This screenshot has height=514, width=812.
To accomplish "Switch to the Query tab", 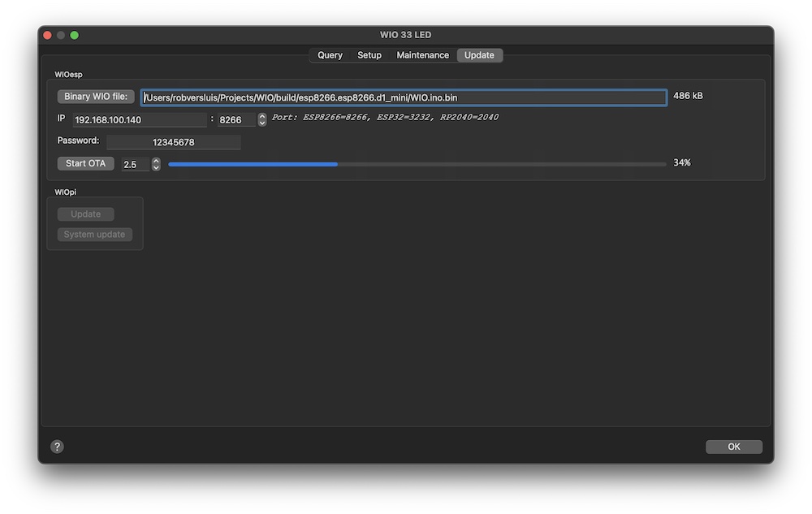I will coord(330,55).
